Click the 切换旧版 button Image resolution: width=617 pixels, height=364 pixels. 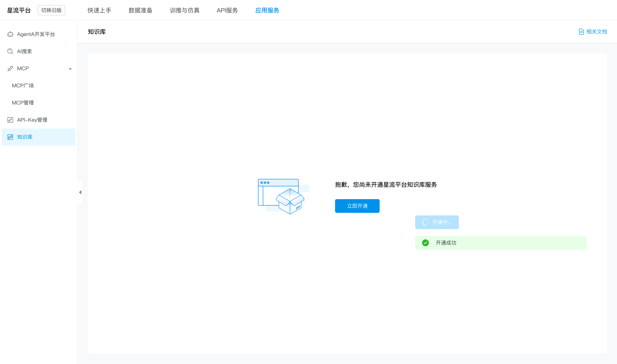51,10
